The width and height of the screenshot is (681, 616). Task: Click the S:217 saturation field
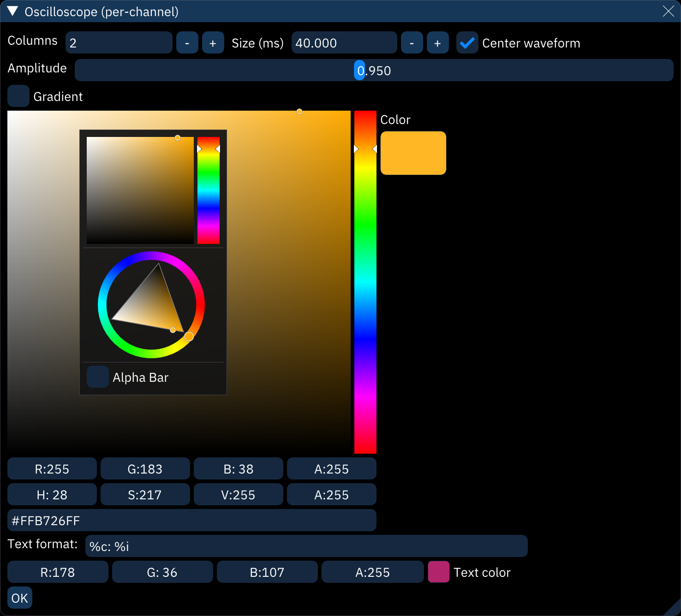(x=145, y=495)
